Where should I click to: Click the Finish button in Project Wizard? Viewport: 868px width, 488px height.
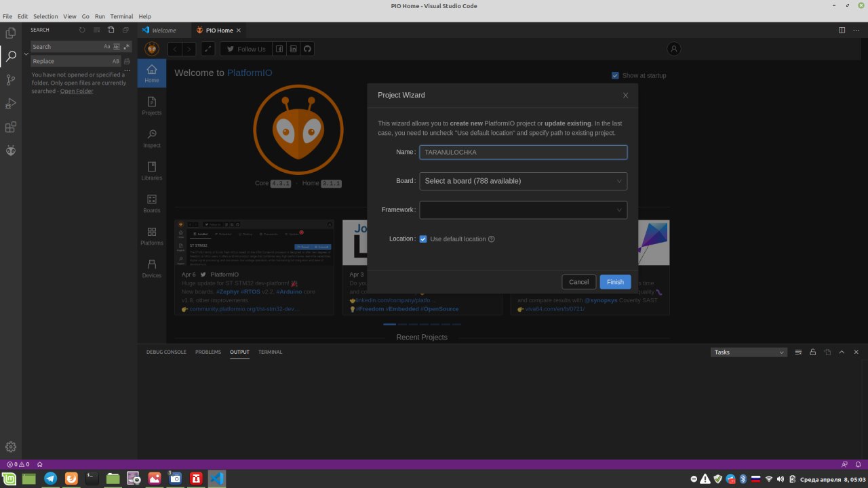615,282
